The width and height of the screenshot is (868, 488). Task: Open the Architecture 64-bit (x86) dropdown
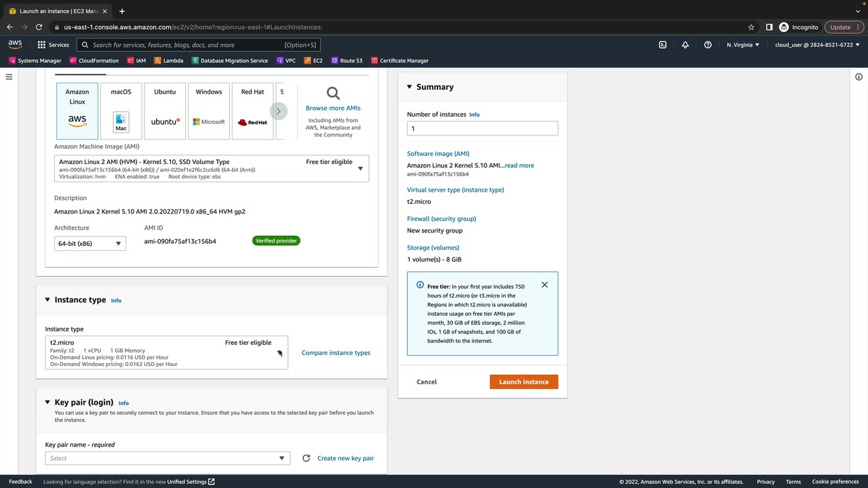(x=90, y=243)
